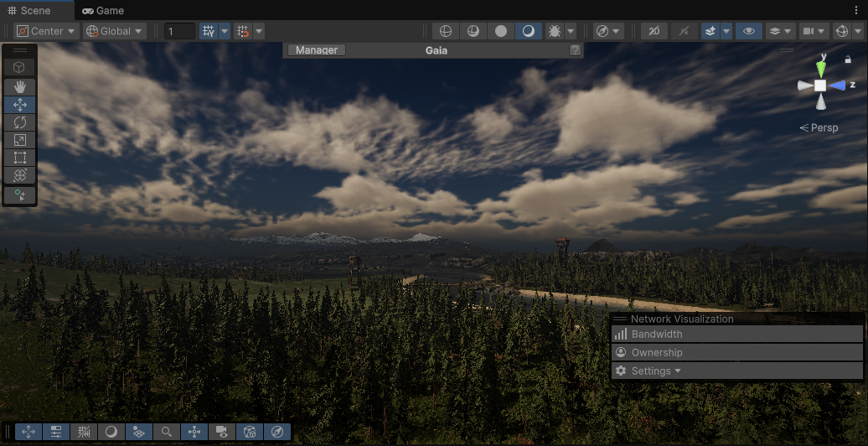Open the Center pivot mode dropdown
Viewport: 868px width, 446px height.
46,31
